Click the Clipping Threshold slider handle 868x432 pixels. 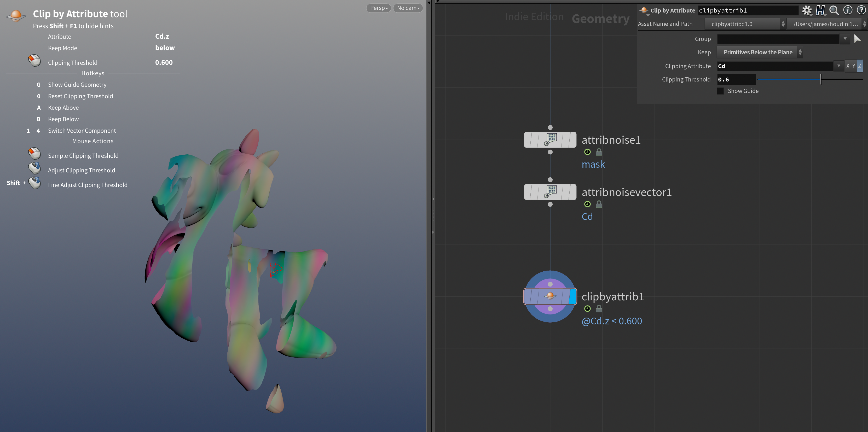pyautogui.click(x=820, y=79)
